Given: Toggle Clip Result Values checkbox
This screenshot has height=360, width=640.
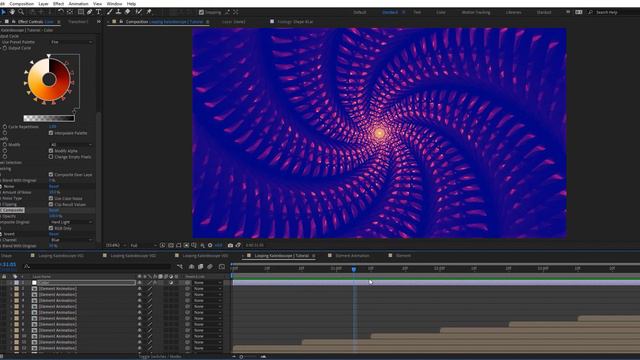Looking at the screenshot, I should pos(51,204).
